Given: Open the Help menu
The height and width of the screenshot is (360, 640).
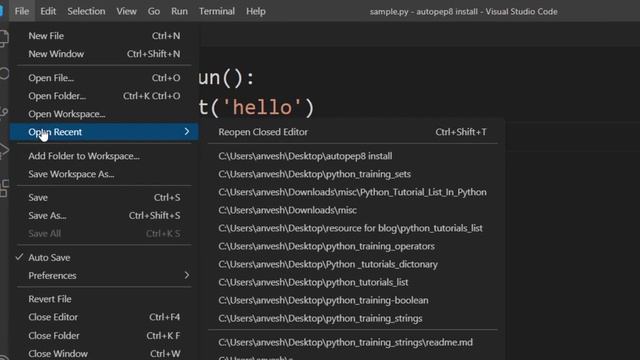Looking at the screenshot, I should 256,11.
